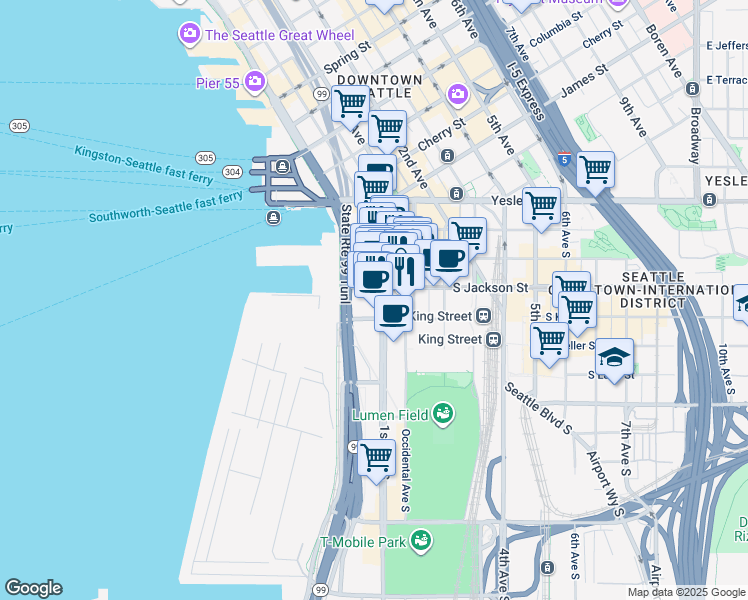
Task: Click the transit stop icon near 6th Ave S at bottom
Action: pyautogui.click(x=547, y=568)
